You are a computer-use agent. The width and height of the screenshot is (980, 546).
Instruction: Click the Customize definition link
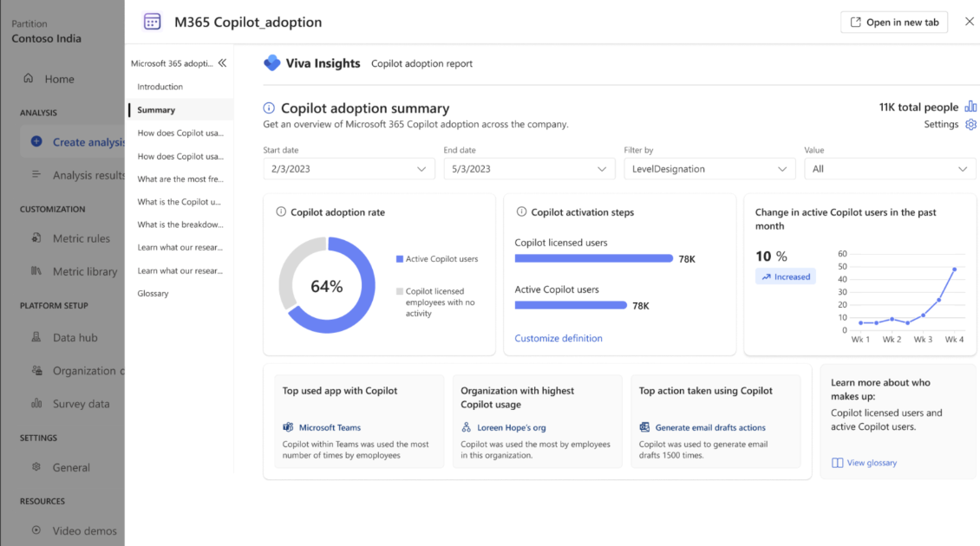point(559,338)
